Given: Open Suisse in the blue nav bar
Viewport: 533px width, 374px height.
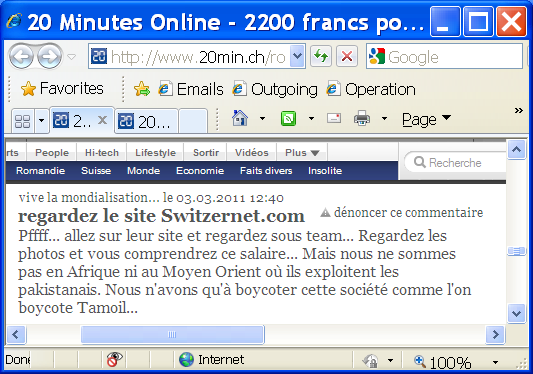Looking at the screenshot, I should pos(96,171).
